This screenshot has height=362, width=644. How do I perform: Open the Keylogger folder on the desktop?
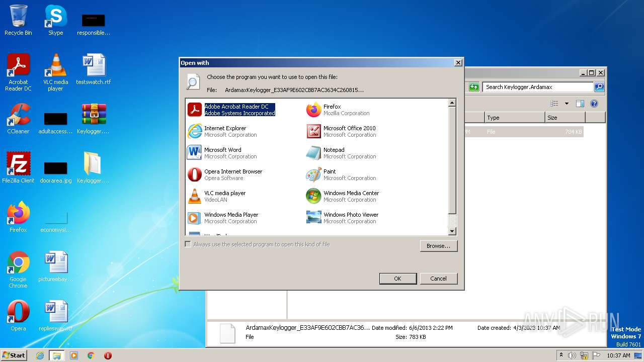[x=94, y=167]
